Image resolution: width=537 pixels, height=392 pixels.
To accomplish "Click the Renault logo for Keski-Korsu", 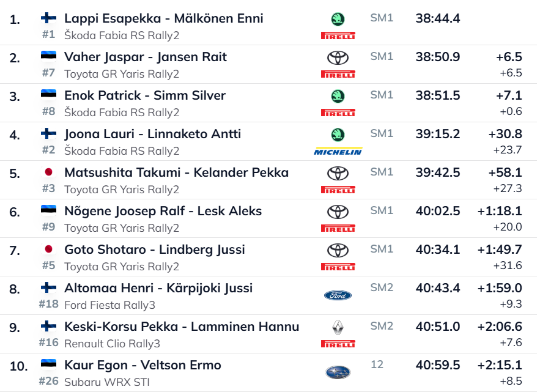I will (x=338, y=328).
